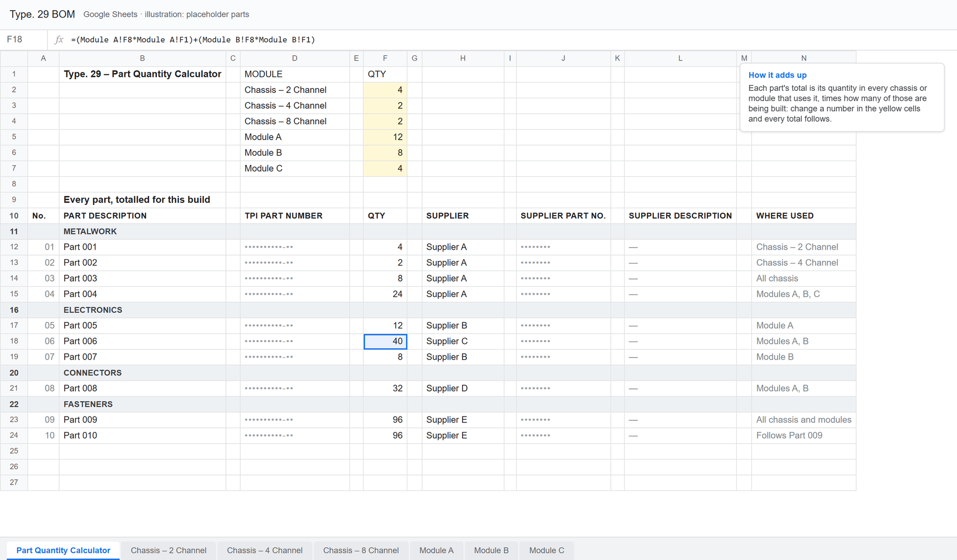Click the PART DESCRIPTION header cell
Screen dimensions: 957x560
142,216
